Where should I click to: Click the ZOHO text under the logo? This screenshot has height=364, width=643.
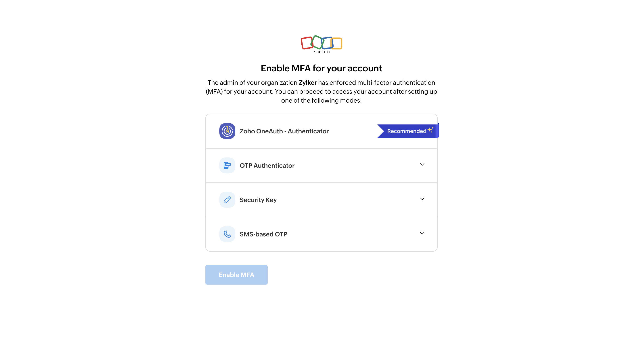[321, 52]
